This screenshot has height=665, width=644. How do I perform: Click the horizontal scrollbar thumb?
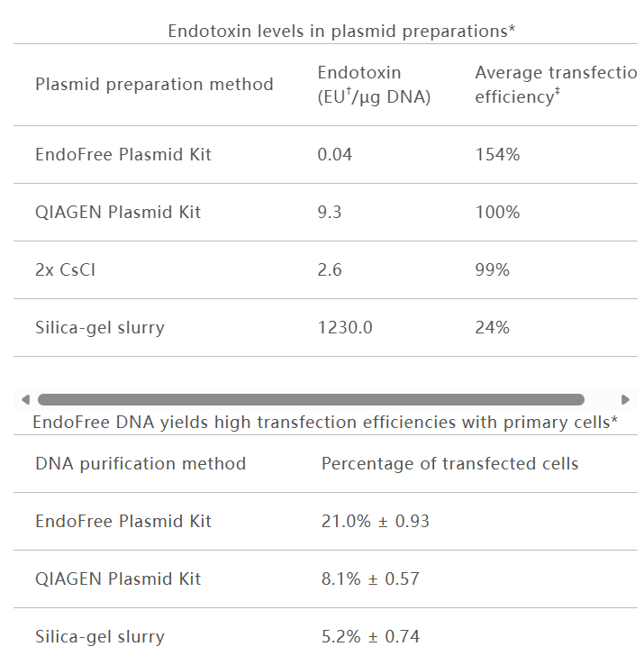[x=311, y=399]
